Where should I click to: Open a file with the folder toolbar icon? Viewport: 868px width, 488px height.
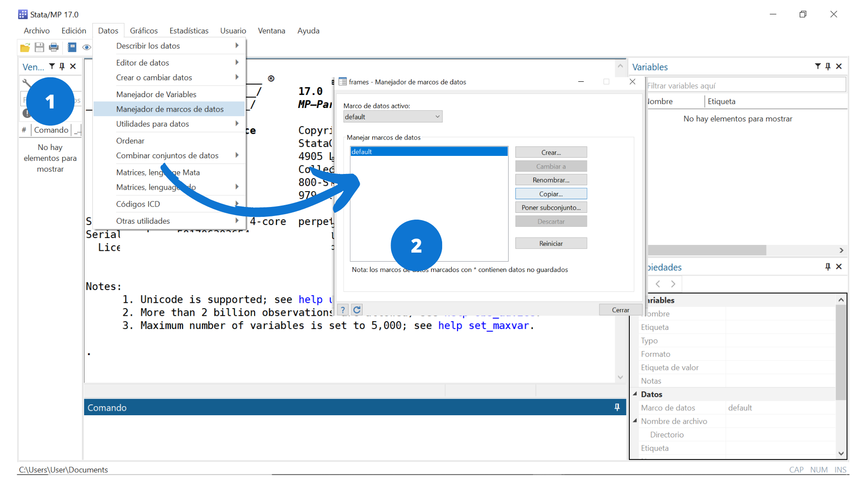click(25, 47)
